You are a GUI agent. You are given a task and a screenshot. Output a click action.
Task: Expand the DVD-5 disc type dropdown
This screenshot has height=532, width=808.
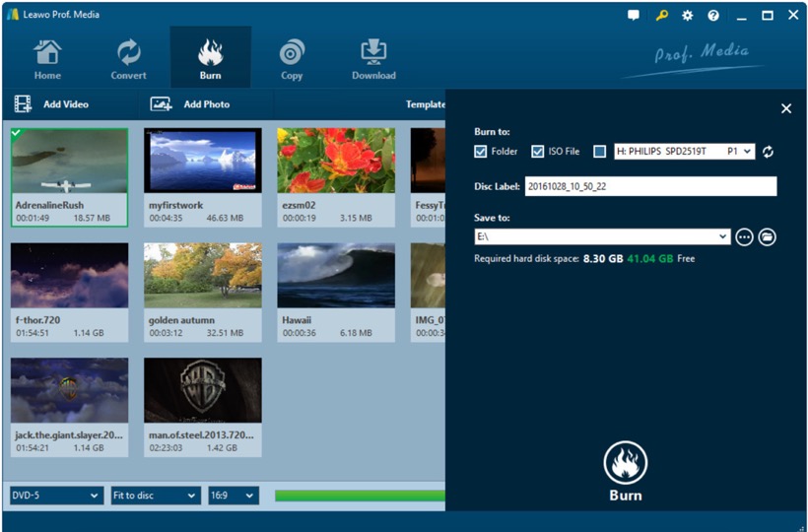pyautogui.click(x=56, y=496)
